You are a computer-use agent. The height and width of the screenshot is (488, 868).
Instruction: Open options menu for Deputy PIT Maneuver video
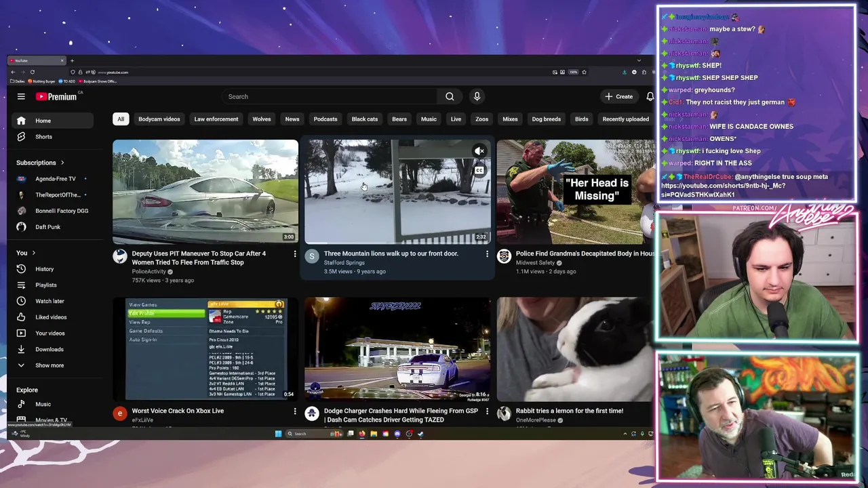tap(294, 254)
